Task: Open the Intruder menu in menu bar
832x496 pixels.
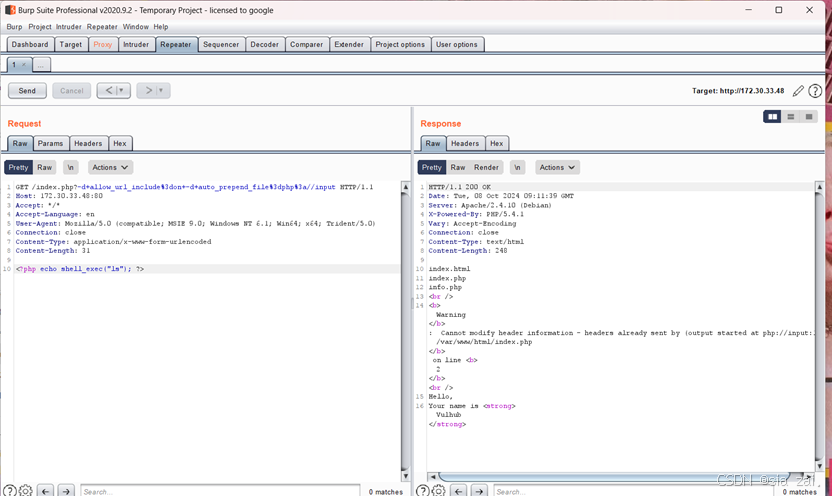Action: click(68, 27)
